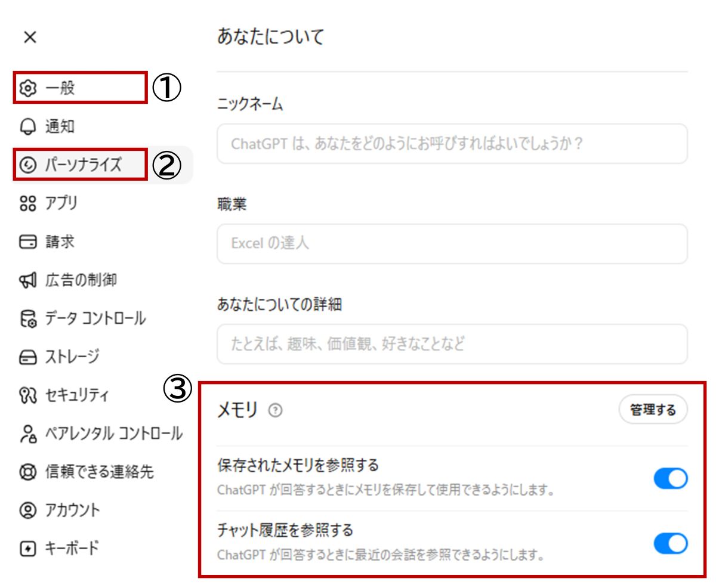
Task: Open the セキュリティ section
Action: click(103, 395)
